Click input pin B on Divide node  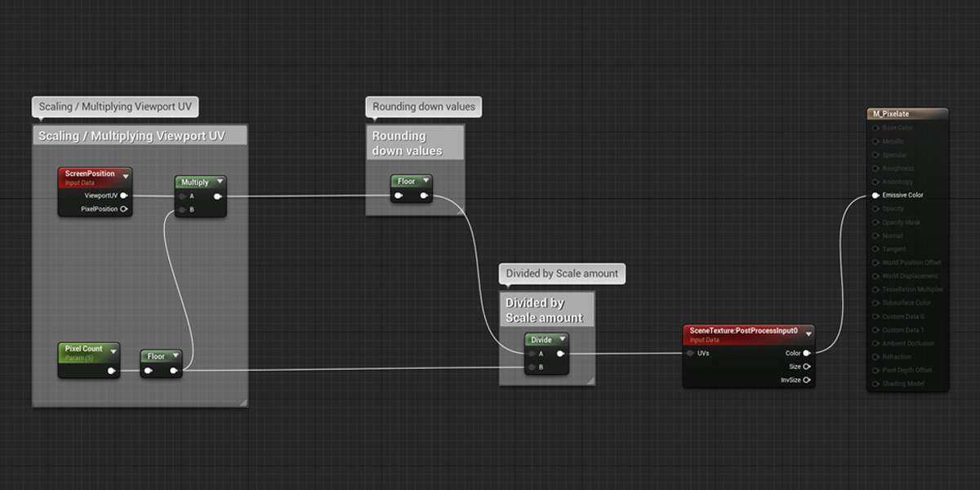point(531,367)
